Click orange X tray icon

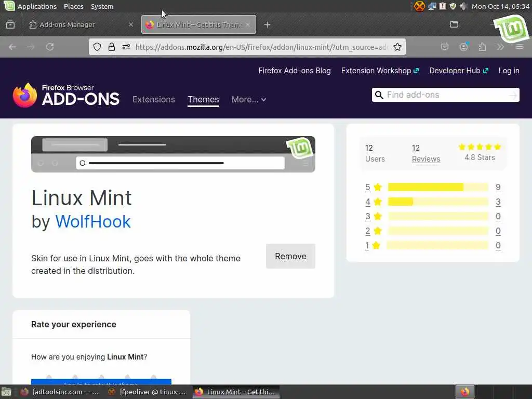click(419, 6)
